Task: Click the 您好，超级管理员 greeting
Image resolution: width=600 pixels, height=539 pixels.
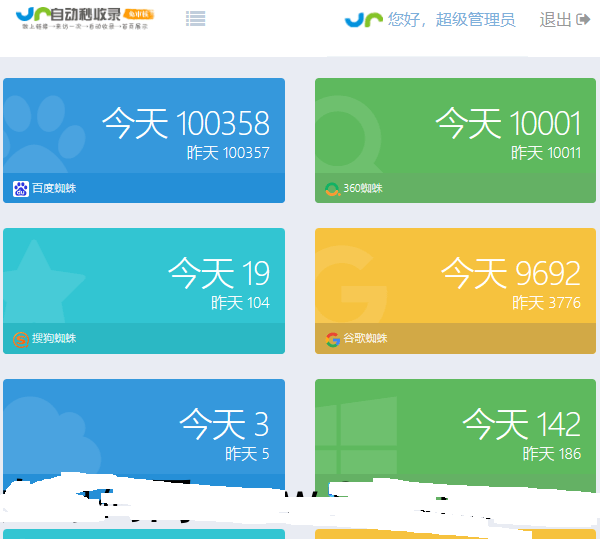Action: coord(452,20)
